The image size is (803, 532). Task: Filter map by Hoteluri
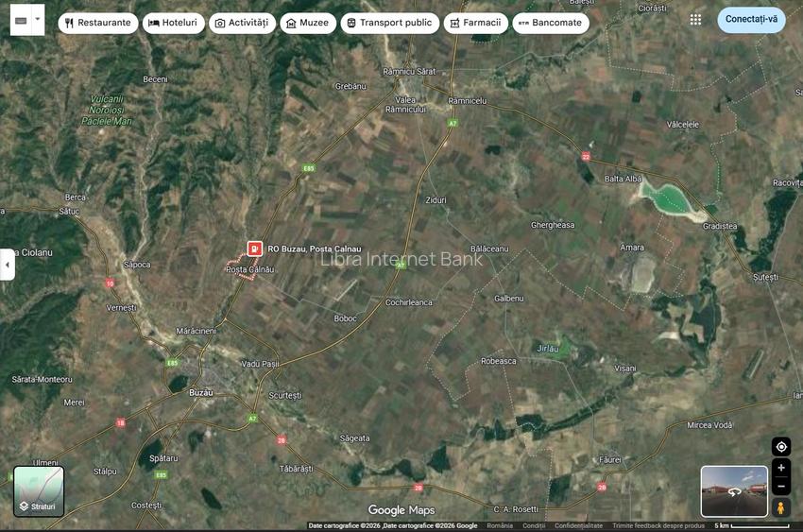coord(173,23)
